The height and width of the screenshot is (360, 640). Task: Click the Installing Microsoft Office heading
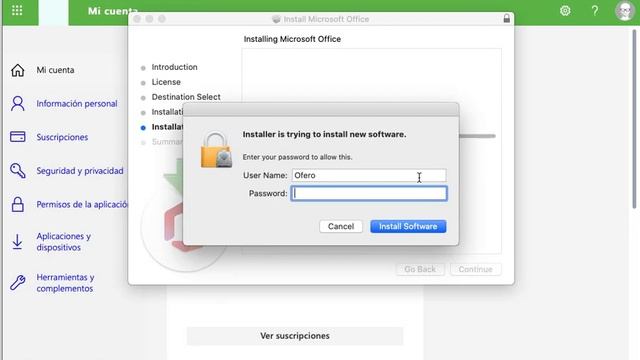292,39
